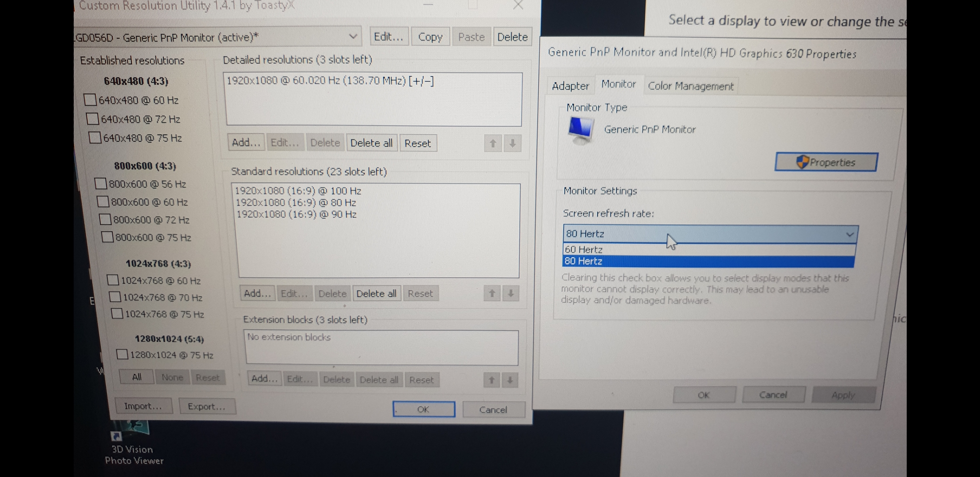Screen dimensions: 980x477
Task: Choose 60 Hertz from refresh rate list
Action: [584, 250]
